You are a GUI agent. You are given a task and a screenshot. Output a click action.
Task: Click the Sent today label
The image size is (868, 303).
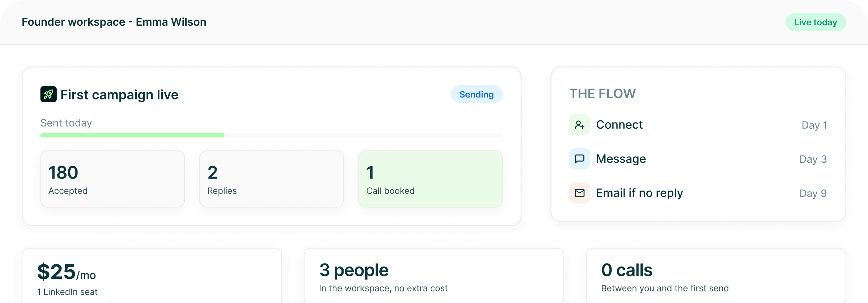coord(66,123)
